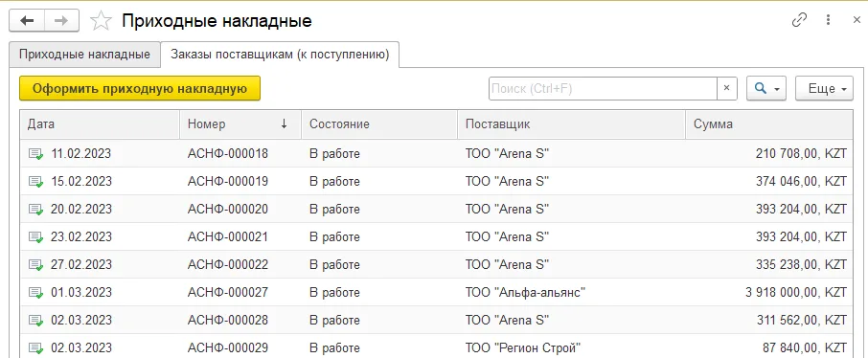Select the date 23.02.2023 cell
The image size is (868, 358).
[81, 236]
